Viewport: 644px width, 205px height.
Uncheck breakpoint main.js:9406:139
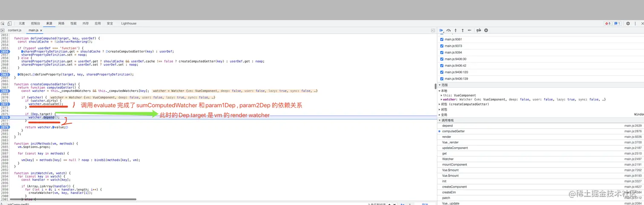[442, 79]
